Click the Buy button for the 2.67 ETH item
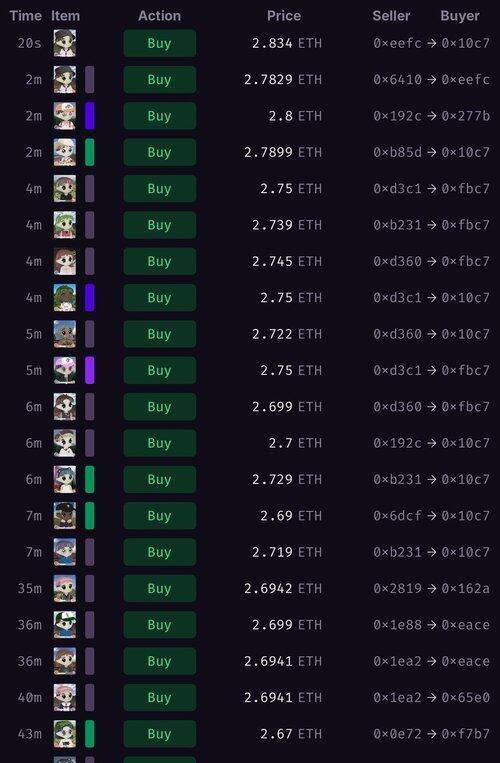The width and height of the screenshot is (500, 763). (x=160, y=734)
